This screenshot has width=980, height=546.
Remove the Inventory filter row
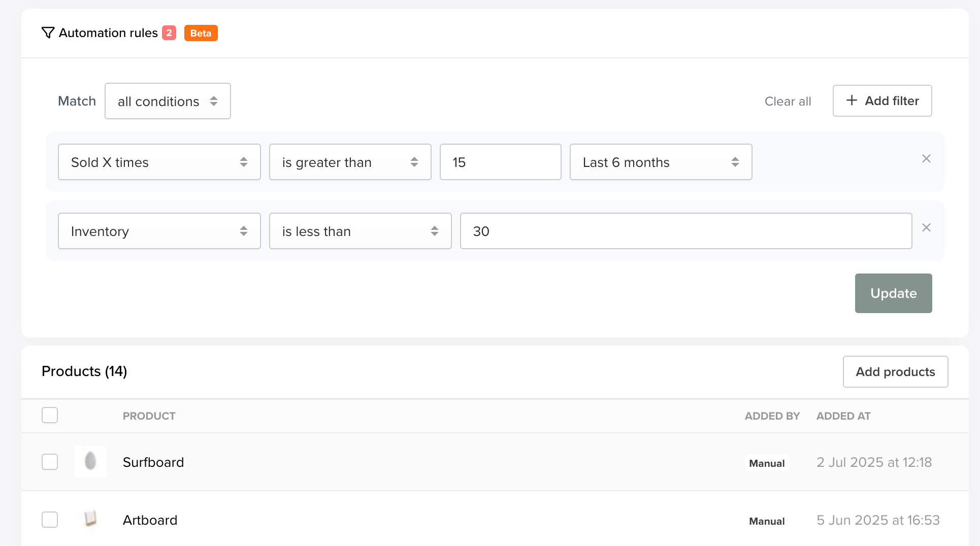926,228
